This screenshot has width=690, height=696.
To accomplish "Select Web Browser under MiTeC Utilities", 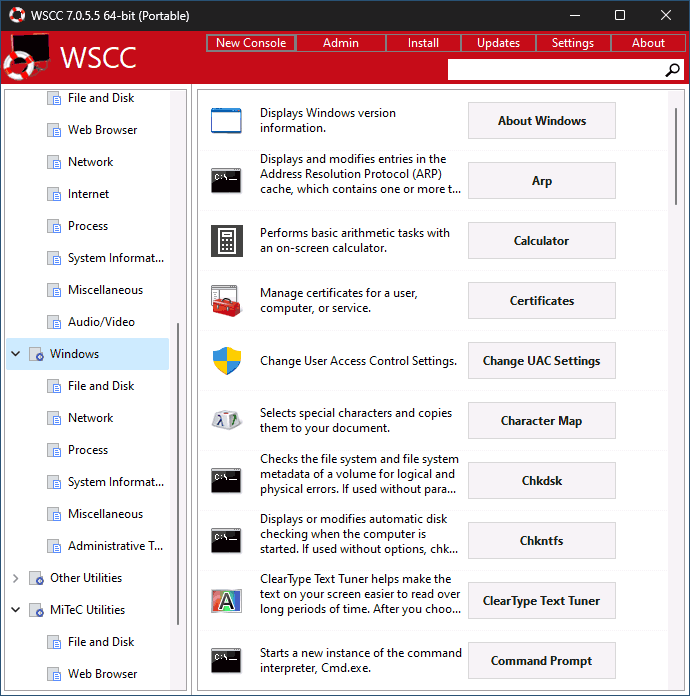I will [x=103, y=674].
